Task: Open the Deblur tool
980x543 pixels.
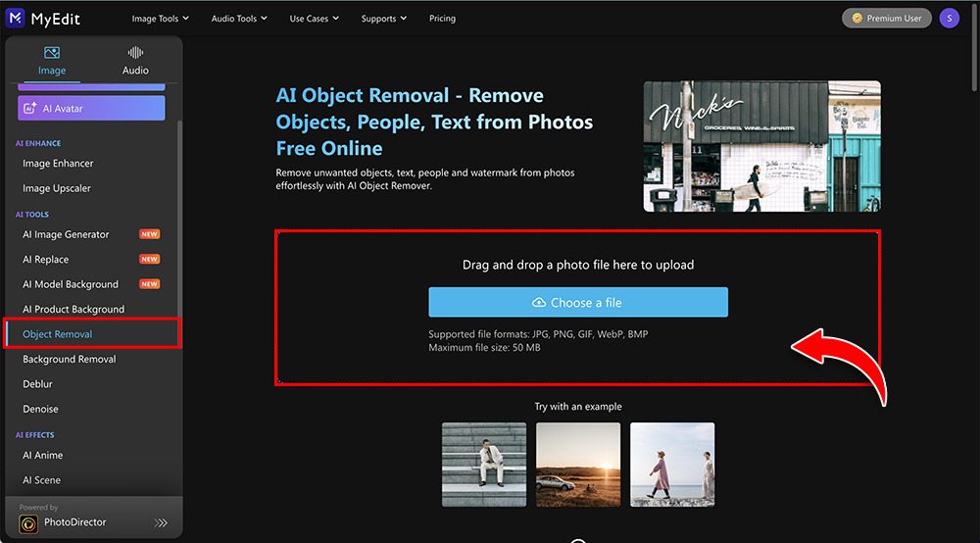Action: point(37,384)
